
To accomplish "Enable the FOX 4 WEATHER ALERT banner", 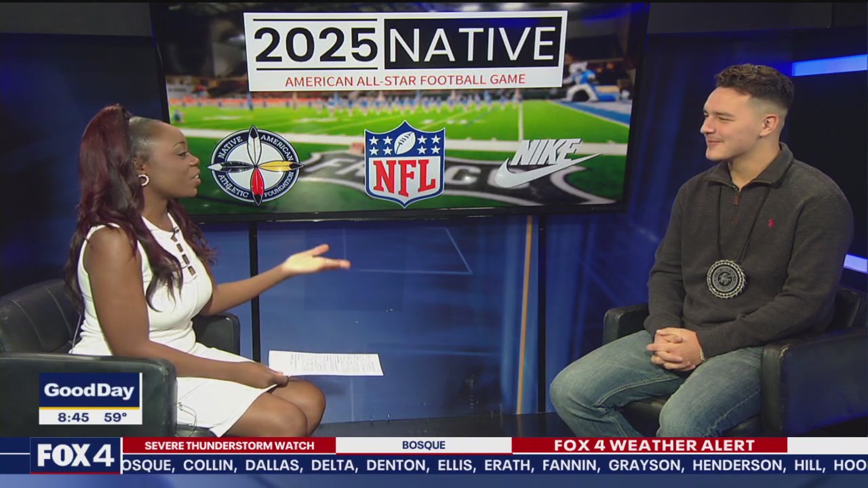I will click(654, 445).
